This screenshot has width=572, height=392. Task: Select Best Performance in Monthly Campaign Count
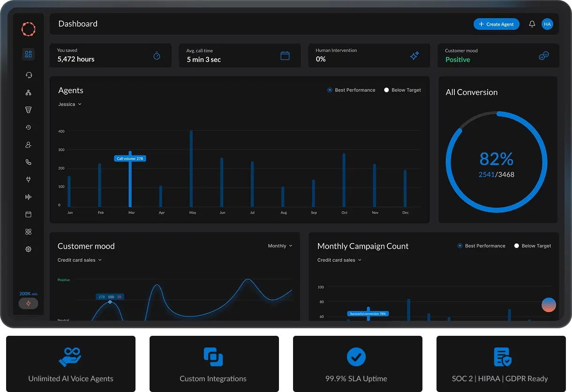(482, 245)
